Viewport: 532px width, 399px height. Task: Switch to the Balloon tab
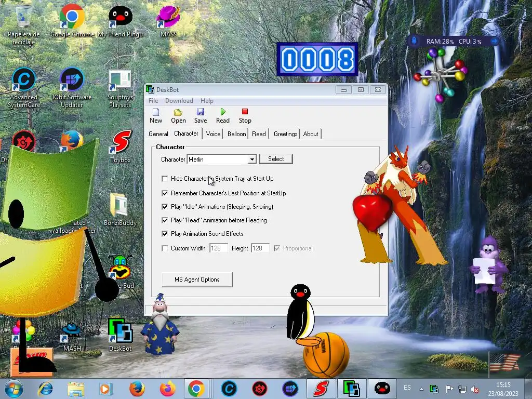(236, 134)
